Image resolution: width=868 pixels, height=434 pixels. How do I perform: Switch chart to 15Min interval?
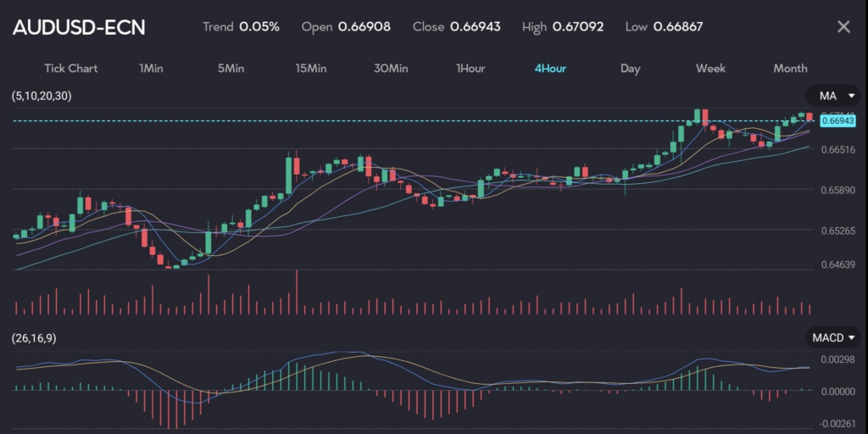pyautogui.click(x=311, y=69)
